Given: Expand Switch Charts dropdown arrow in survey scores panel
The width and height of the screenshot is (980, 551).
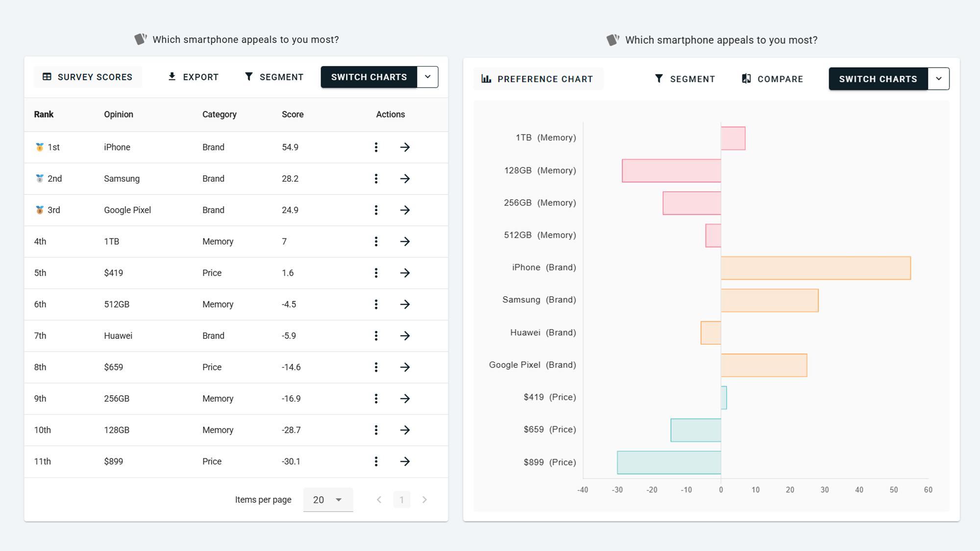Looking at the screenshot, I should pyautogui.click(x=428, y=77).
